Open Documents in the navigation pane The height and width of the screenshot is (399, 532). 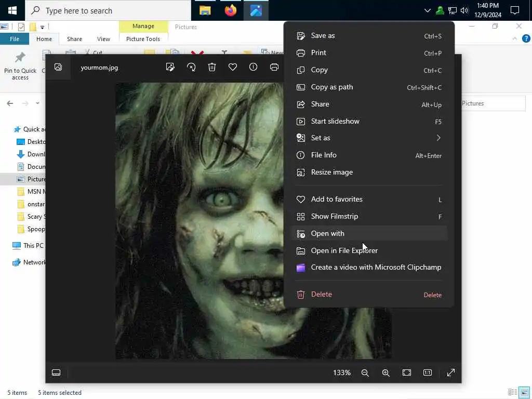pos(31,167)
